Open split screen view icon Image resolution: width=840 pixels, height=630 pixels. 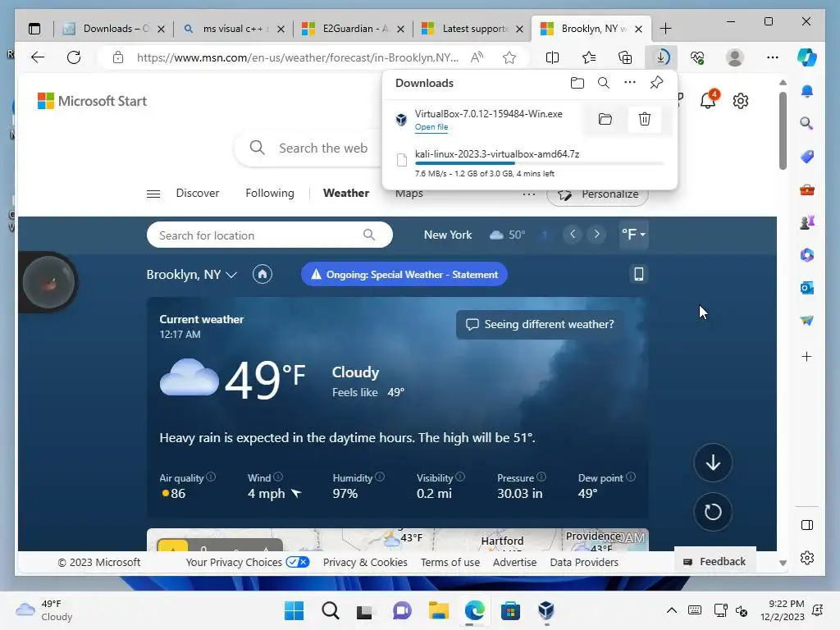tap(552, 57)
